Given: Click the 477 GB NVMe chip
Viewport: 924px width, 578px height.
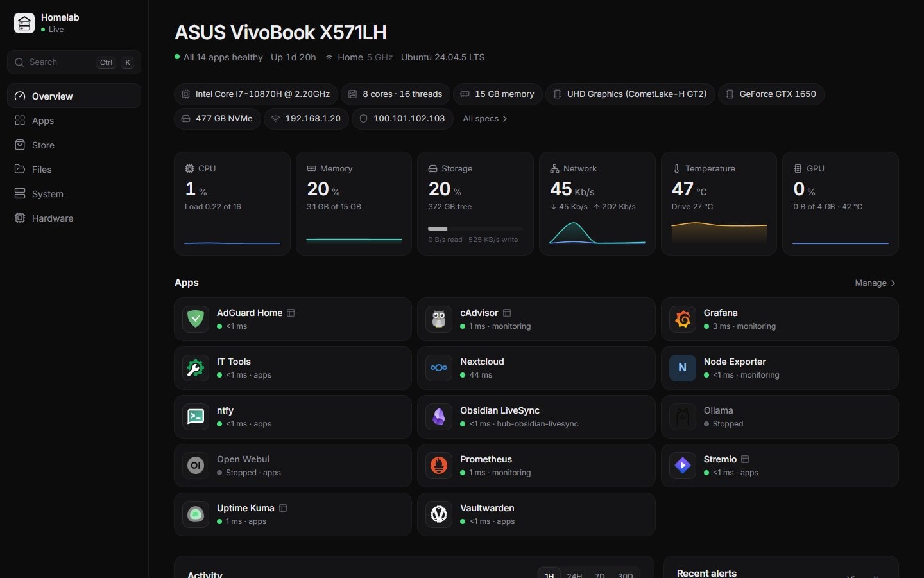Looking at the screenshot, I should pyautogui.click(x=218, y=119).
